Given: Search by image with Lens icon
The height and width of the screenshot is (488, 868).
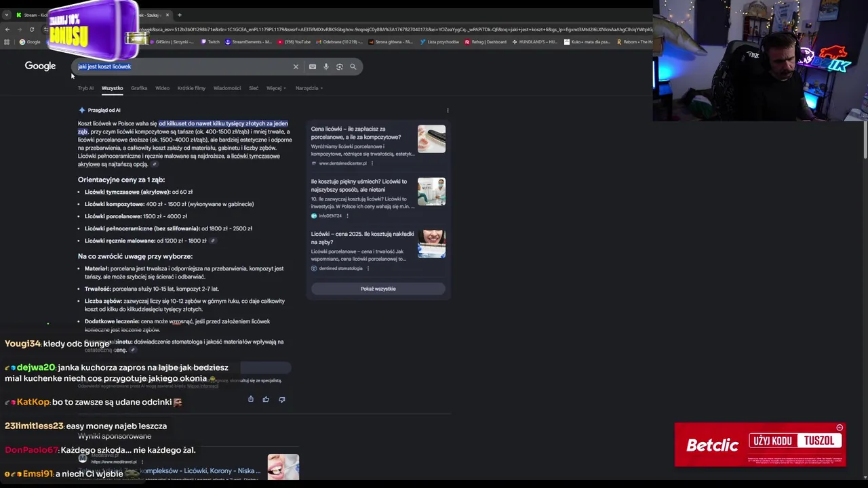Looking at the screenshot, I should coord(339,66).
